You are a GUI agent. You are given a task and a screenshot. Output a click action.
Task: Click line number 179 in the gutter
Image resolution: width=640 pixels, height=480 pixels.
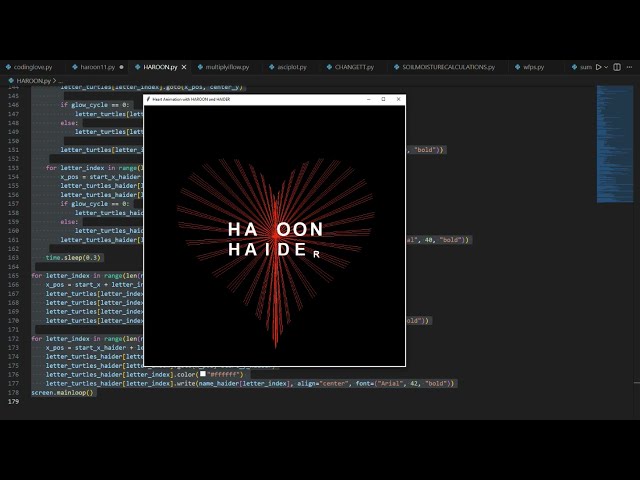13,401
